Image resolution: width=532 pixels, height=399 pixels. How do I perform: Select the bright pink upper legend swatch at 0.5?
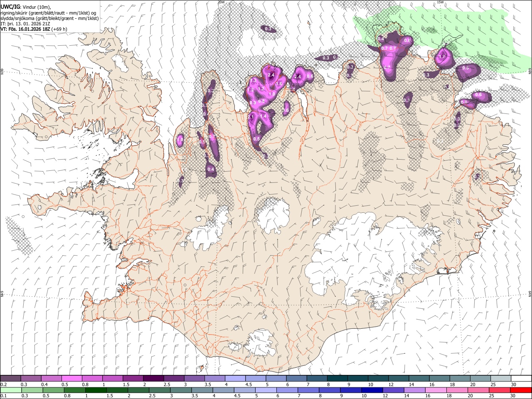coord(71,378)
